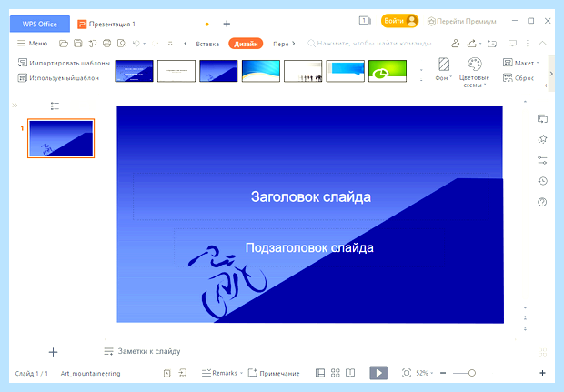Open the Макет layout dropdown
Image resolution: width=564 pixels, height=392 pixels.
(521, 63)
